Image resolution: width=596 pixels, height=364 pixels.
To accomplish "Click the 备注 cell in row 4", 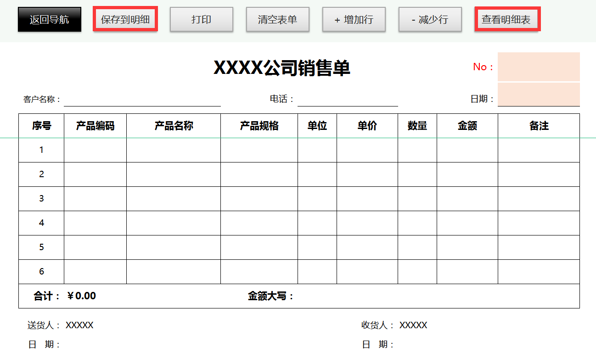I will [x=539, y=223].
